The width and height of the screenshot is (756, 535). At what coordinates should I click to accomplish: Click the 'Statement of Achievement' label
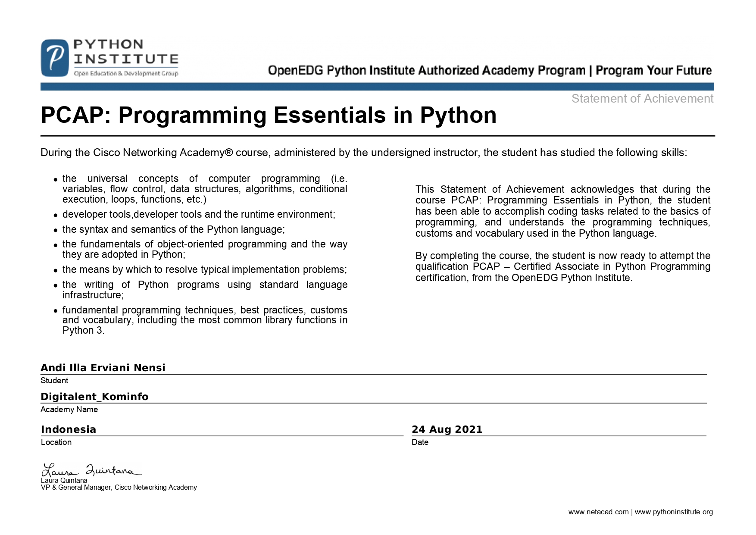642,99
